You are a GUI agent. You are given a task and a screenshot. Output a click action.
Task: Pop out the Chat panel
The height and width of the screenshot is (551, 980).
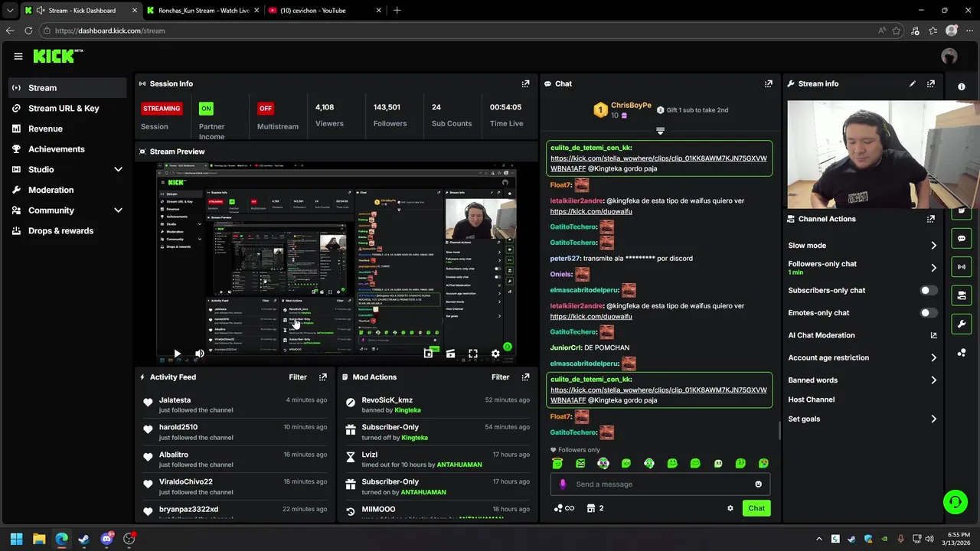(768, 83)
